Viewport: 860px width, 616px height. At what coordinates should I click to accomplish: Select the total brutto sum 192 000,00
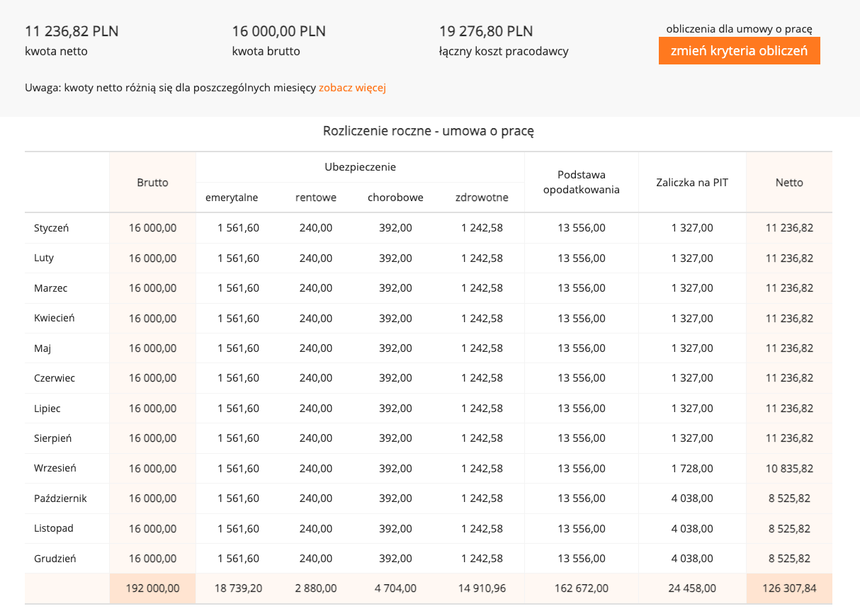pos(152,588)
